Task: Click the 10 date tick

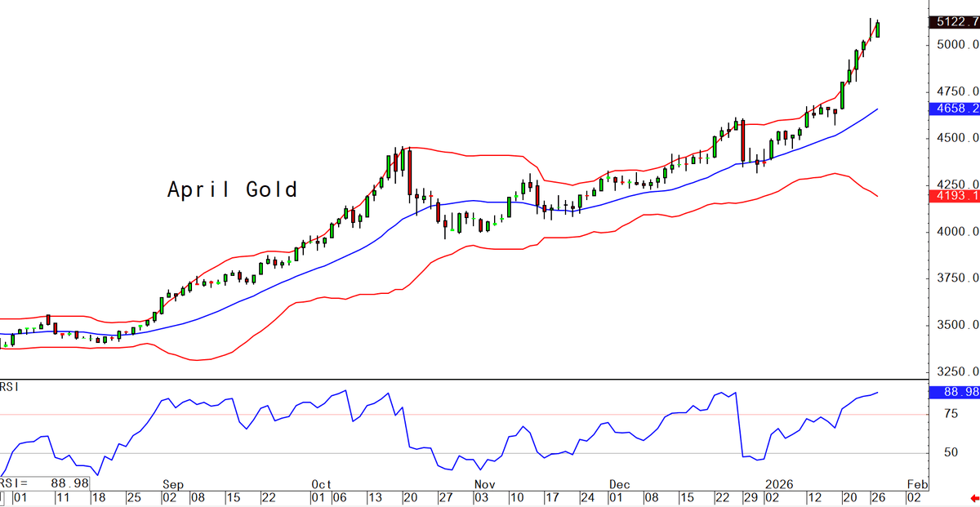Action: pos(517,496)
